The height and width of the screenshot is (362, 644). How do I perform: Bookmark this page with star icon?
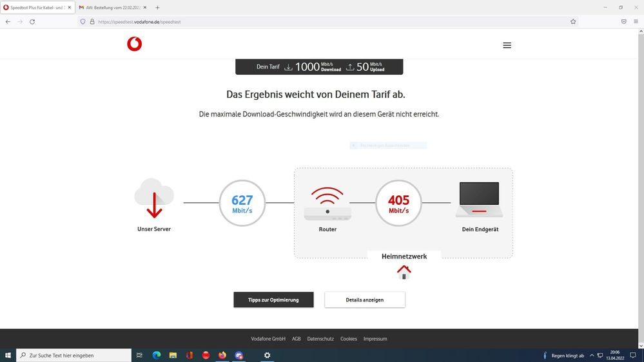(x=573, y=22)
